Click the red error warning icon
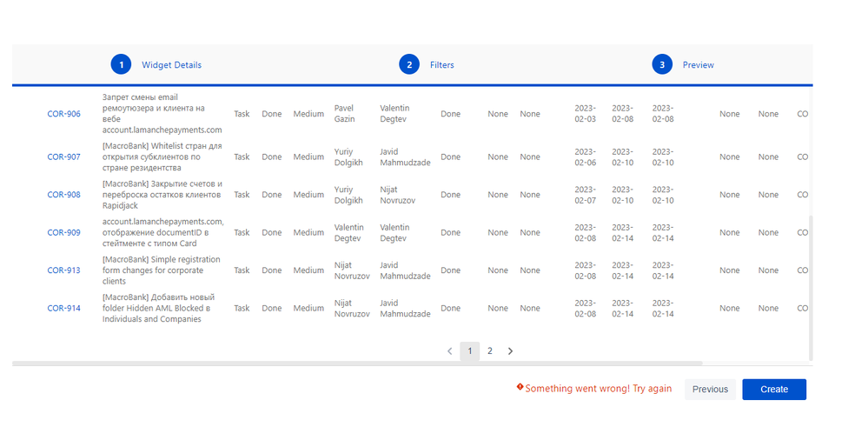This screenshot has width=868, height=427. pos(520,387)
